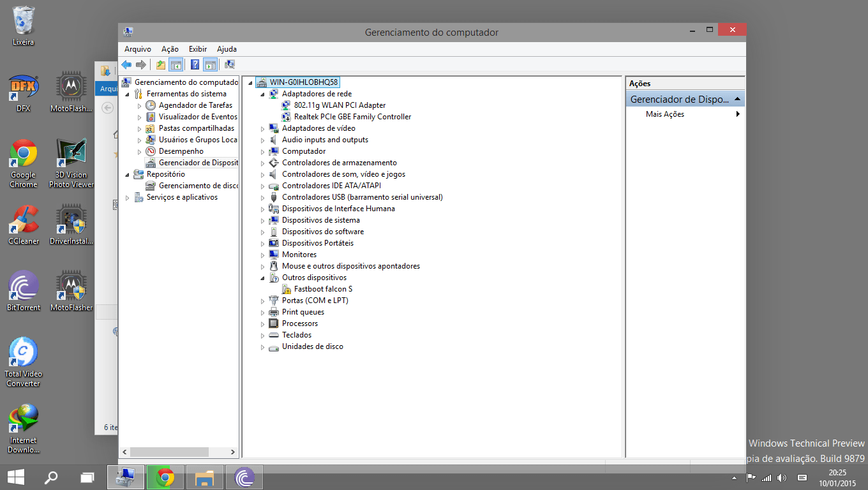The image size is (868, 490).
Task: Click the Forward arrow toolbar button
Action: pyautogui.click(x=141, y=64)
